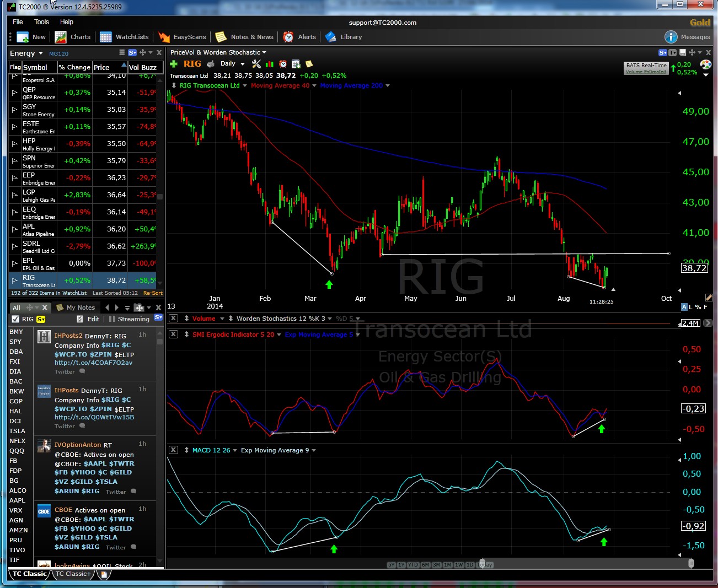
Task: Close the SMI Ergodic Indicator pane
Action: coord(173,335)
